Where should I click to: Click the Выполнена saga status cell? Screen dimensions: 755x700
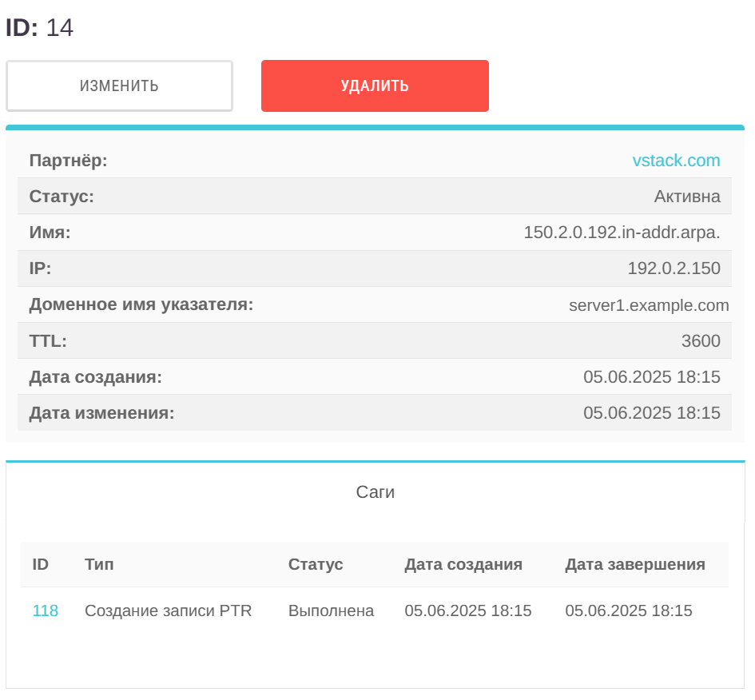(x=331, y=611)
